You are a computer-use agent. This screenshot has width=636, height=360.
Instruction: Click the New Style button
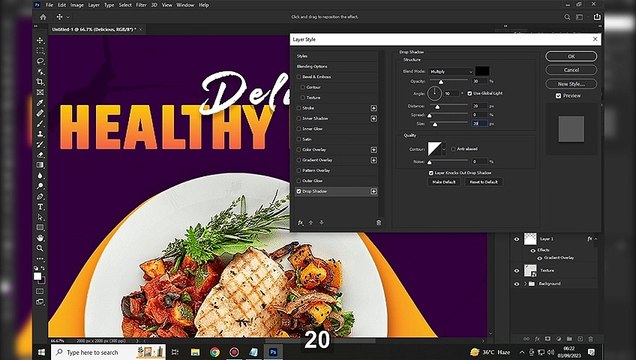pyautogui.click(x=571, y=84)
